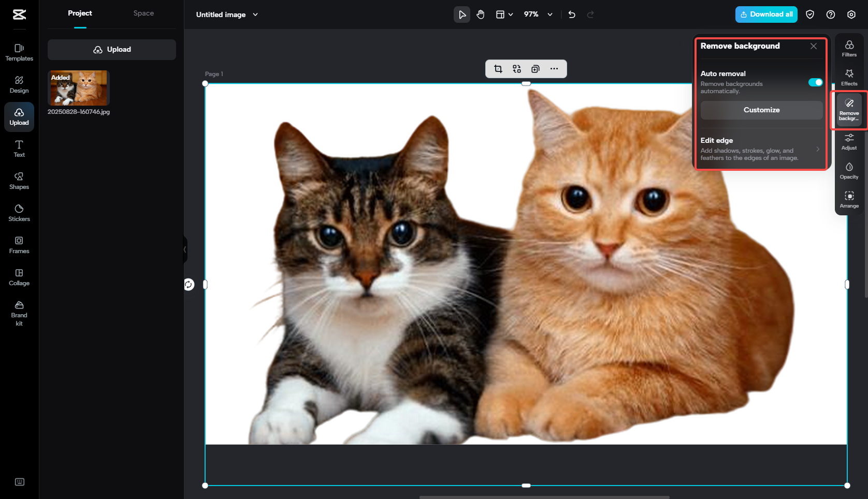Select the Crop tool above the canvas

(498, 69)
